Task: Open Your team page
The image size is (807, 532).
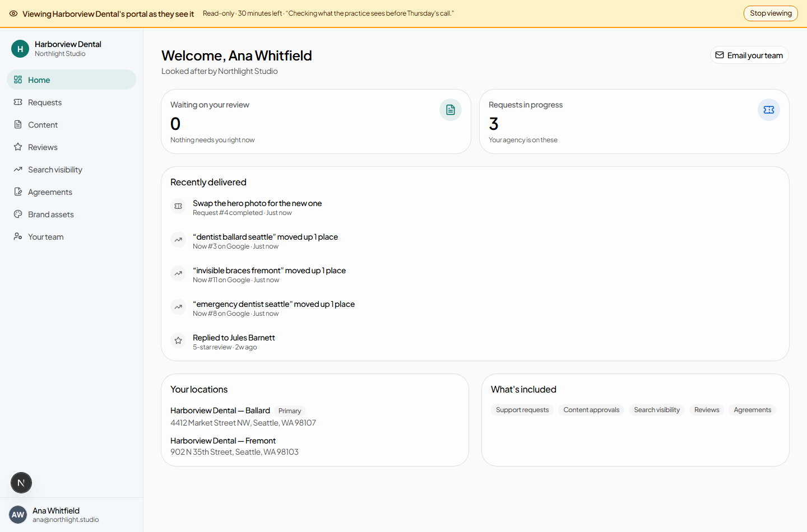Action: pos(71,236)
